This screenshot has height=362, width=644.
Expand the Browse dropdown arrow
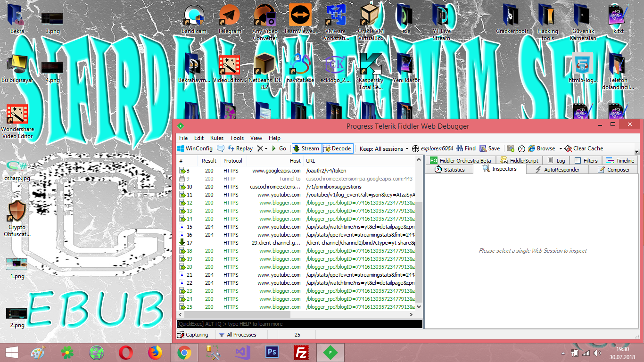click(561, 148)
